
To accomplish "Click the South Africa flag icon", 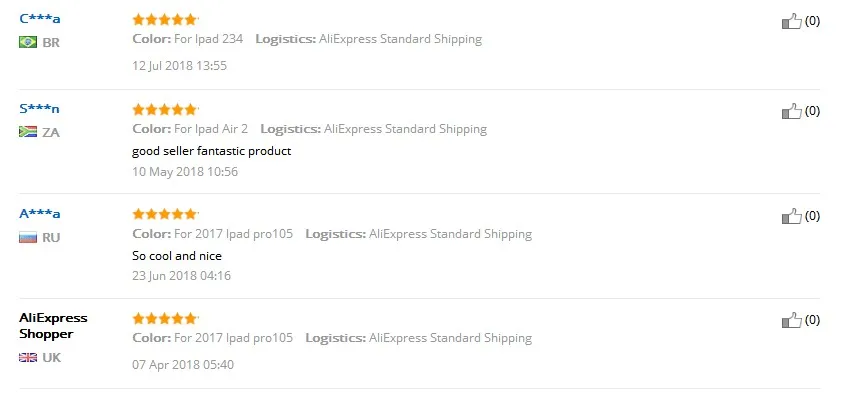I will click(x=28, y=132).
